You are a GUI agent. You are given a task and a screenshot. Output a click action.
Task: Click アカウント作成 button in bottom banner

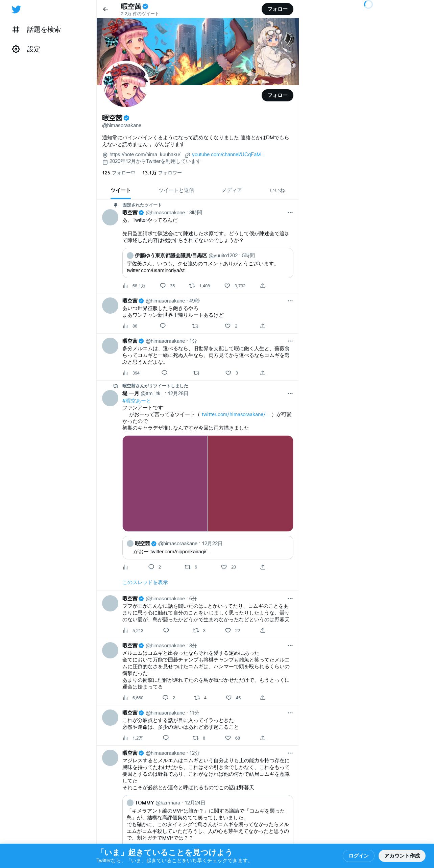point(402,855)
